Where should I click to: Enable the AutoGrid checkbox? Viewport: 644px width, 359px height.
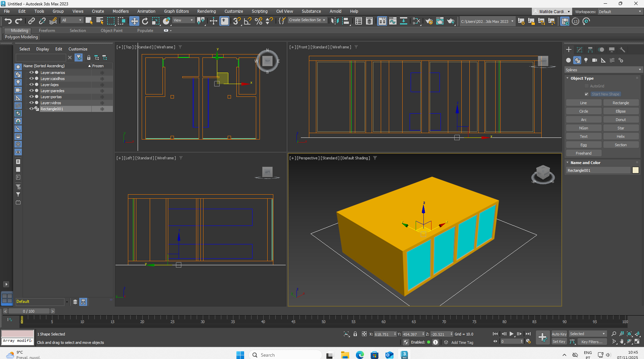[x=587, y=86]
